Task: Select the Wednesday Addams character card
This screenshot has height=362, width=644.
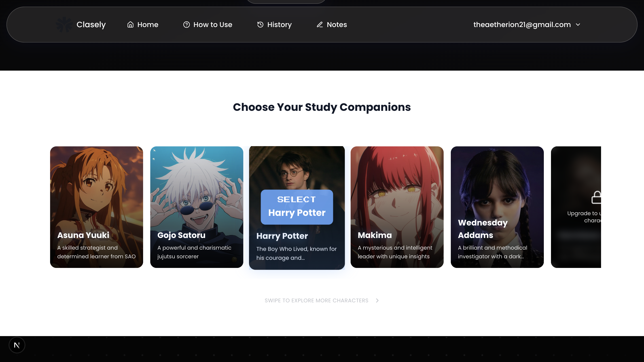Action: coord(497,207)
